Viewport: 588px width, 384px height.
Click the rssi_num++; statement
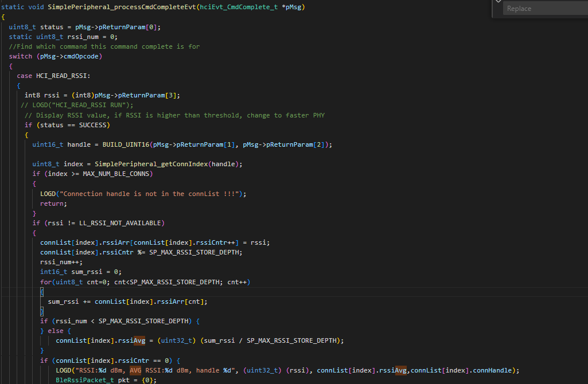[61, 262]
